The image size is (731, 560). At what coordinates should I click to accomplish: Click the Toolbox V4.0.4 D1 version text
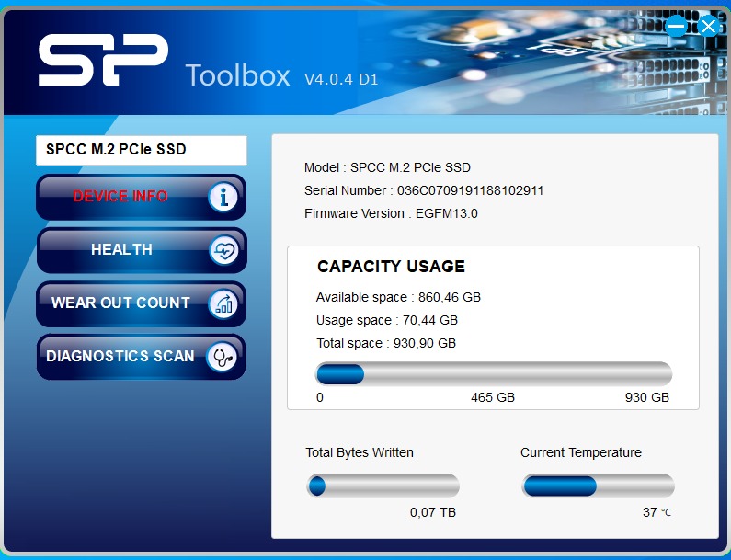(281, 76)
